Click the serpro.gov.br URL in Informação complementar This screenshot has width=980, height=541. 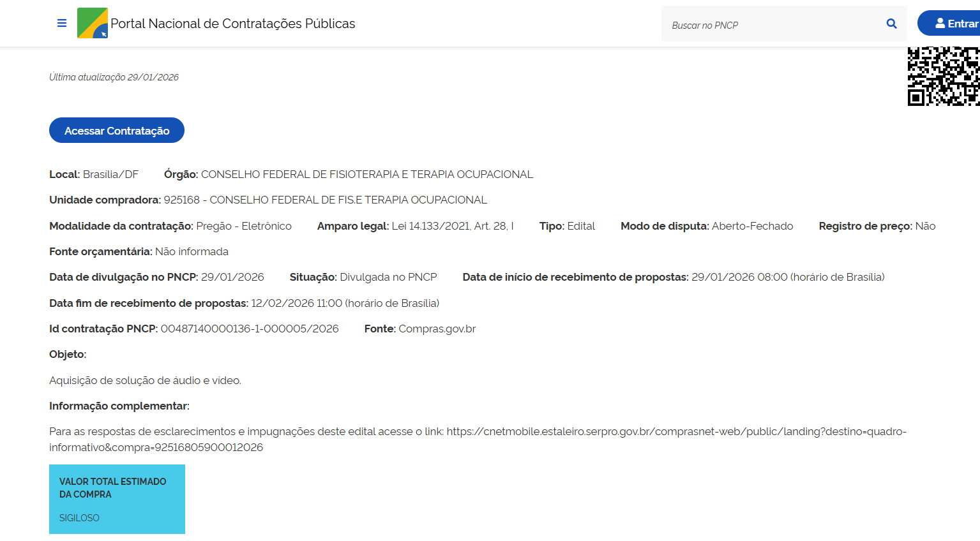[x=675, y=432]
